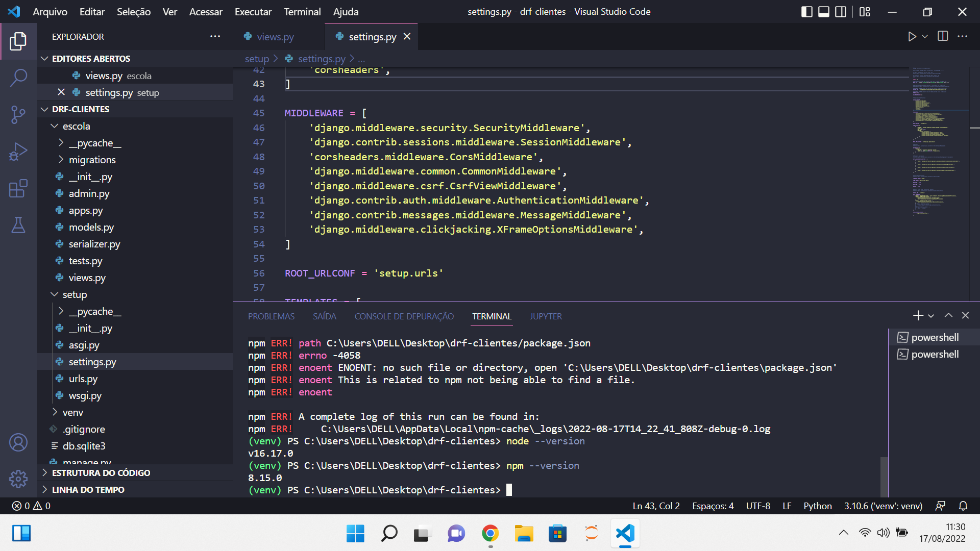Change indentation Espaços: 4
The width and height of the screenshot is (980, 551).
click(x=713, y=506)
